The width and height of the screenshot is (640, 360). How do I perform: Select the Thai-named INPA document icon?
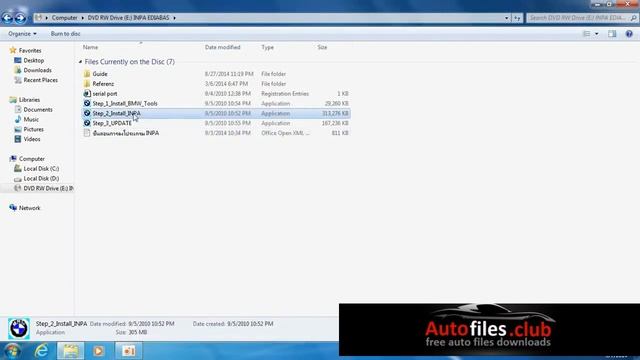point(87,133)
